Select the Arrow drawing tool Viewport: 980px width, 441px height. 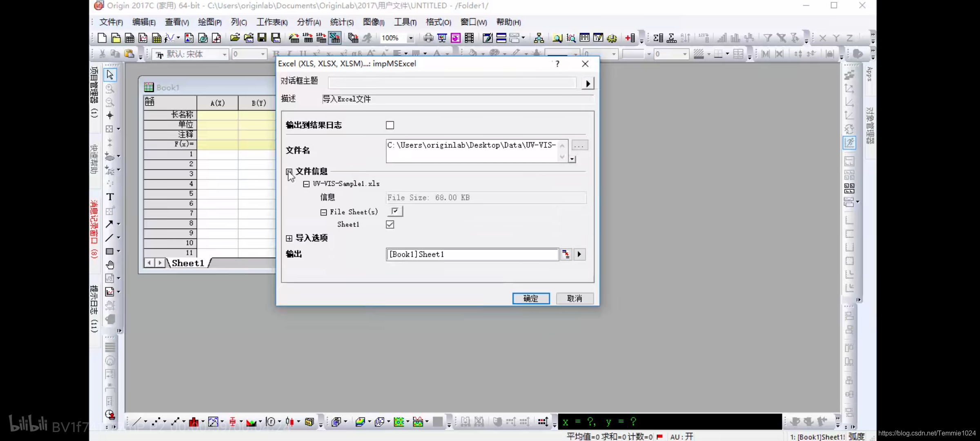coord(109,224)
